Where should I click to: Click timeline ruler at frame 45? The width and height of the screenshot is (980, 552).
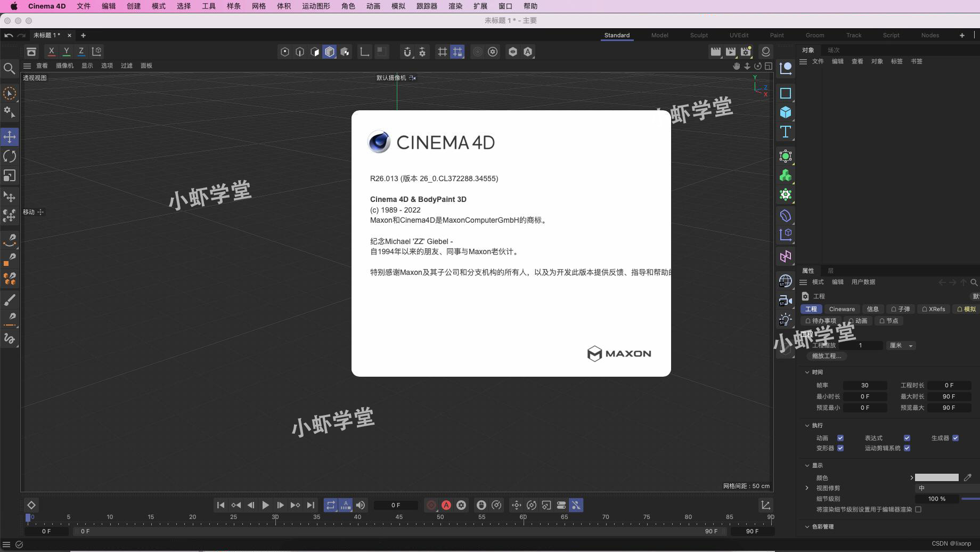pyautogui.click(x=399, y=518)
